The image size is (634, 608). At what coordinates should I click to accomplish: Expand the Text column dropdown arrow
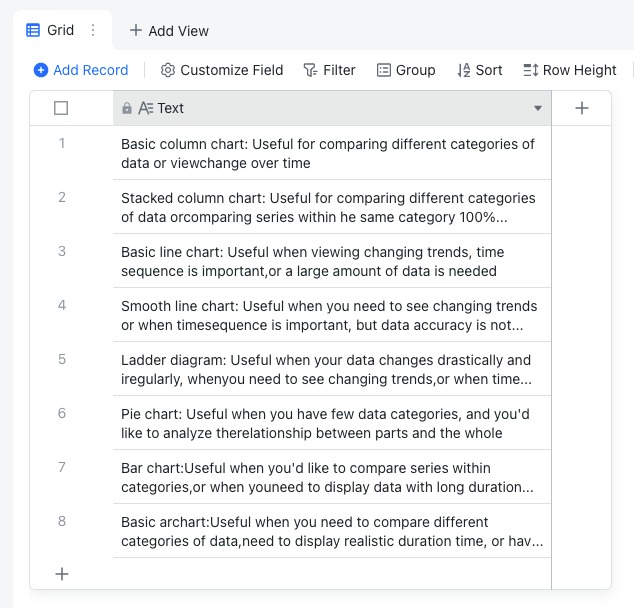(x=538, y=108)
